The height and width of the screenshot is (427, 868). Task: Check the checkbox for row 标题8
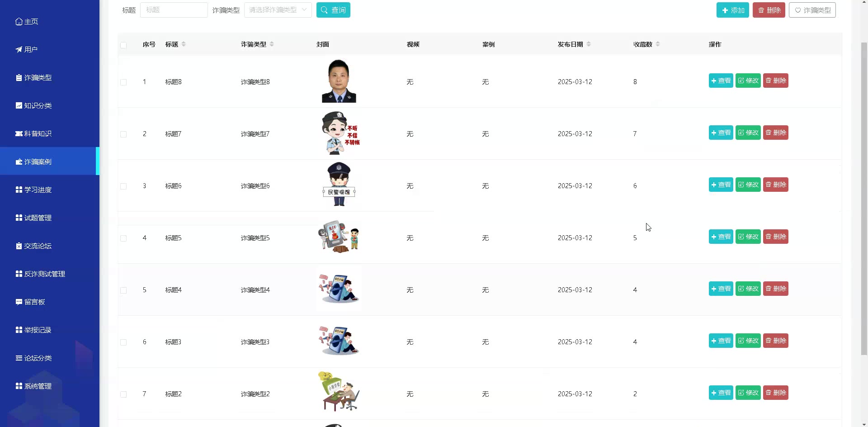(x=123, y=82)
